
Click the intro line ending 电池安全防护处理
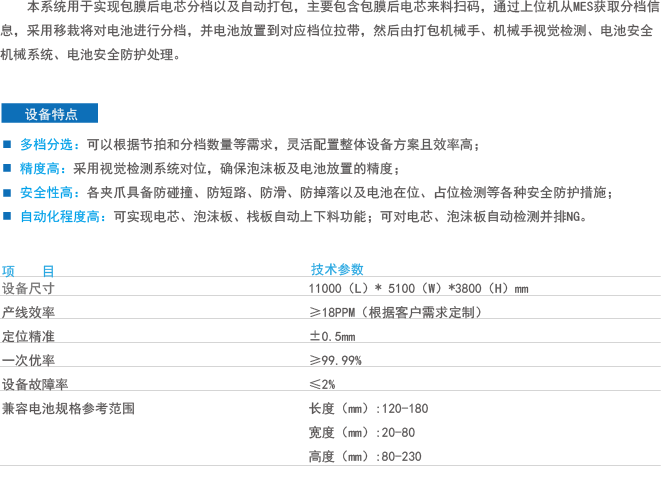click(x=91, y=54)
